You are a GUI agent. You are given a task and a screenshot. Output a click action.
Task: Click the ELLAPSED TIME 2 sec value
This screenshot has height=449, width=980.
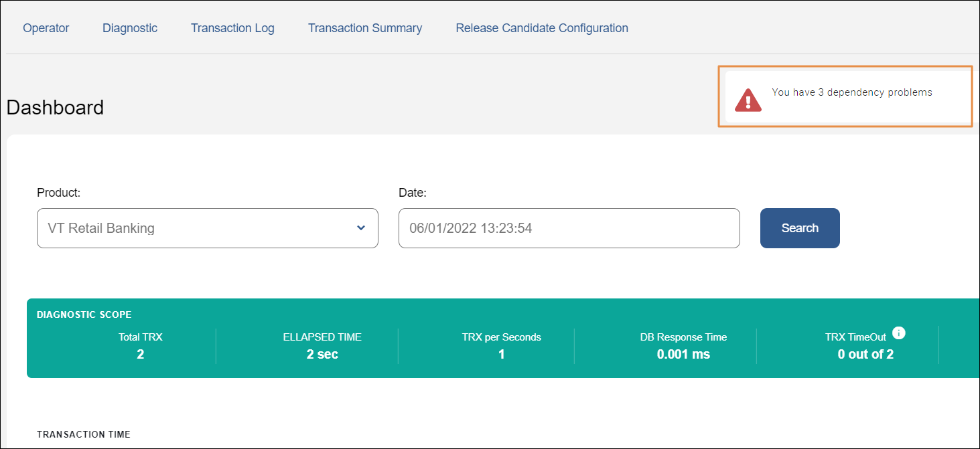pyautogui.click(x=322, y=354)
